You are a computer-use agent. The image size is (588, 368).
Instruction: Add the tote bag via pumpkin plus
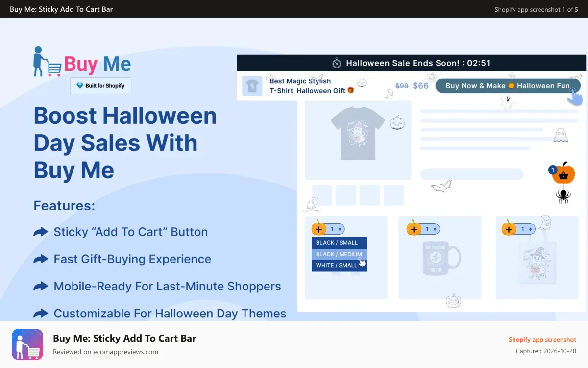(509, 228)
